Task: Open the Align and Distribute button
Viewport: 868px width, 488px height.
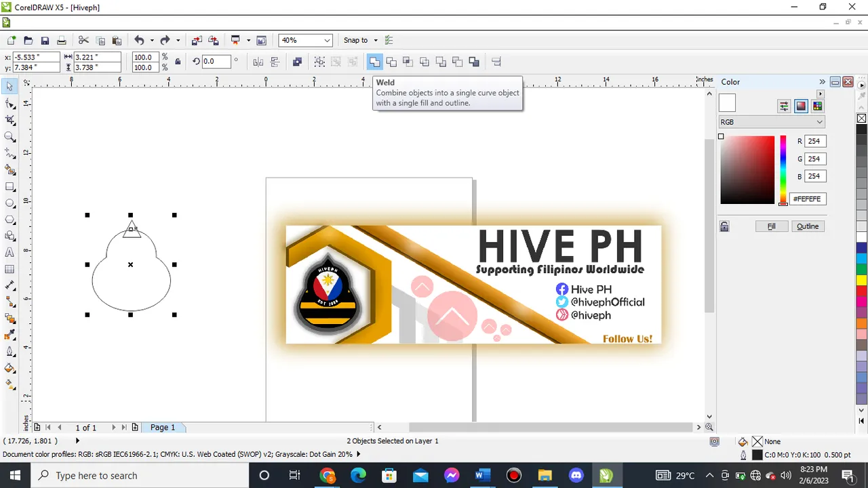Action: [x=496, y=62]
